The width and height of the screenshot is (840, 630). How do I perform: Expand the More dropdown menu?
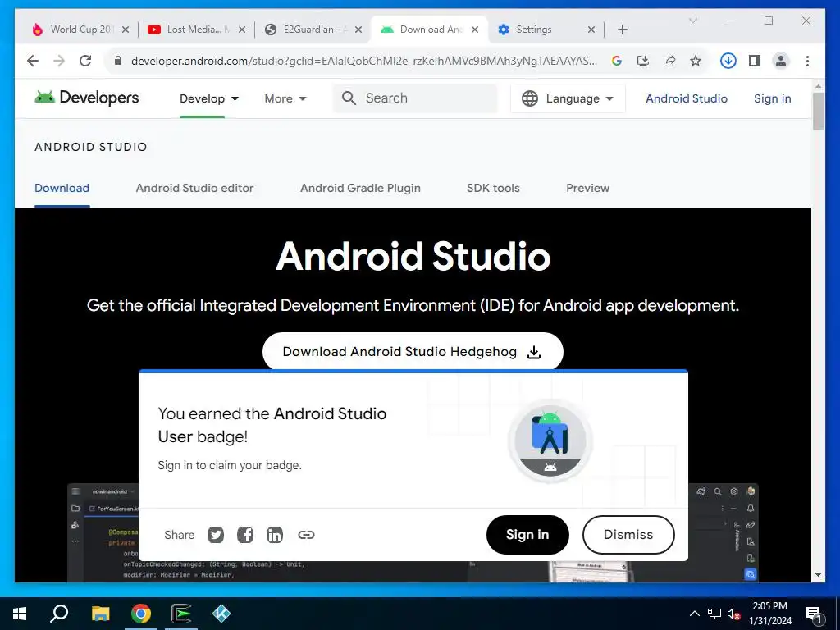pos(285,98)
